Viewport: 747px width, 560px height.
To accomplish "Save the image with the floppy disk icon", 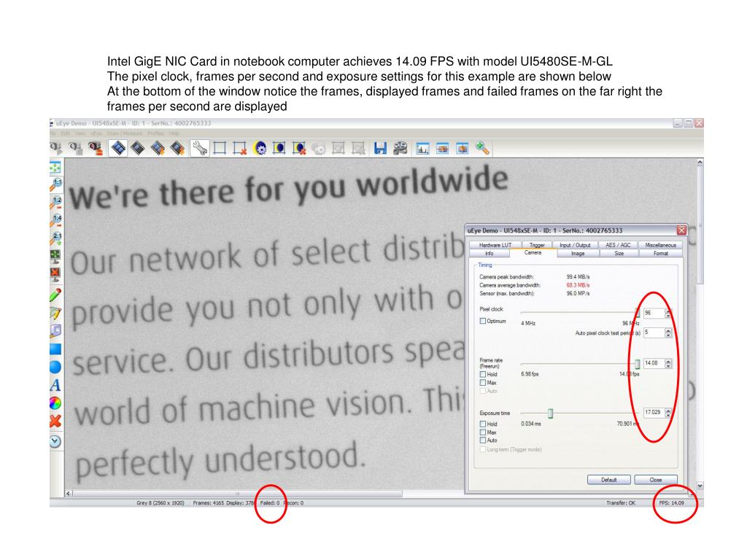I will click(380, 149).
